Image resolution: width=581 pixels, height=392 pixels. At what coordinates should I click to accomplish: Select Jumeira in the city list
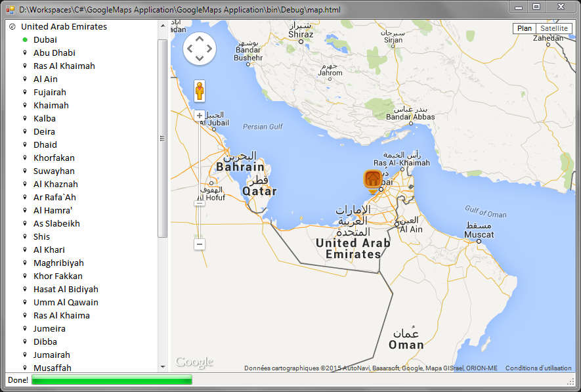(x=49, y=329)
